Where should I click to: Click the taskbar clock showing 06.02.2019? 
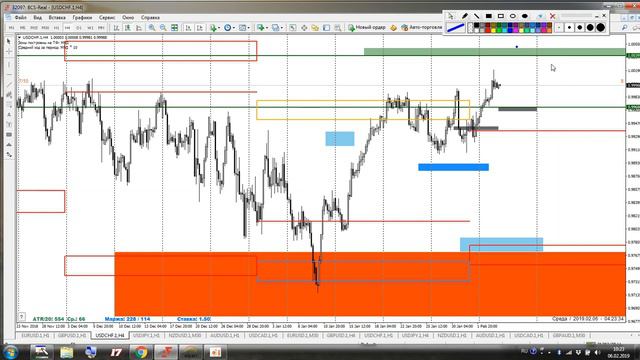click(618, 353)
